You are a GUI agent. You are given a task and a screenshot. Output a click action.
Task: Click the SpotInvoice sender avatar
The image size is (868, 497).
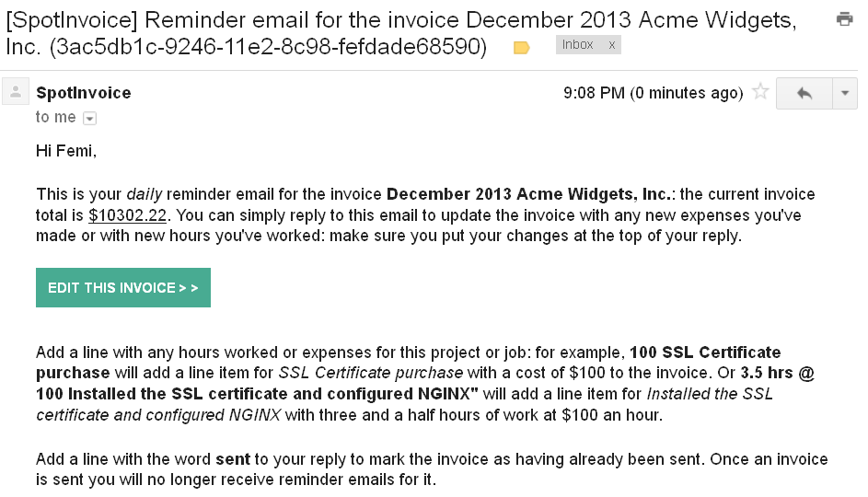[15, 92]
